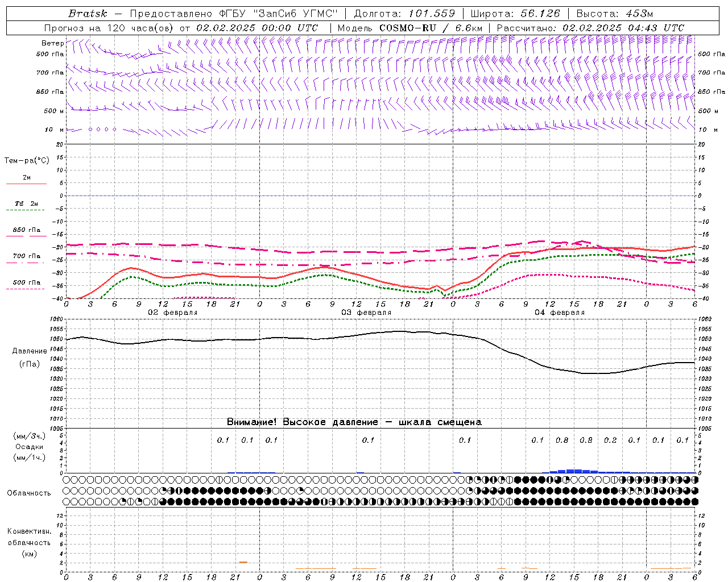Click the solid line sample under '2м' legend
Image resolution: width=728 pixels, height=582 pixels.
pos(26,184)
